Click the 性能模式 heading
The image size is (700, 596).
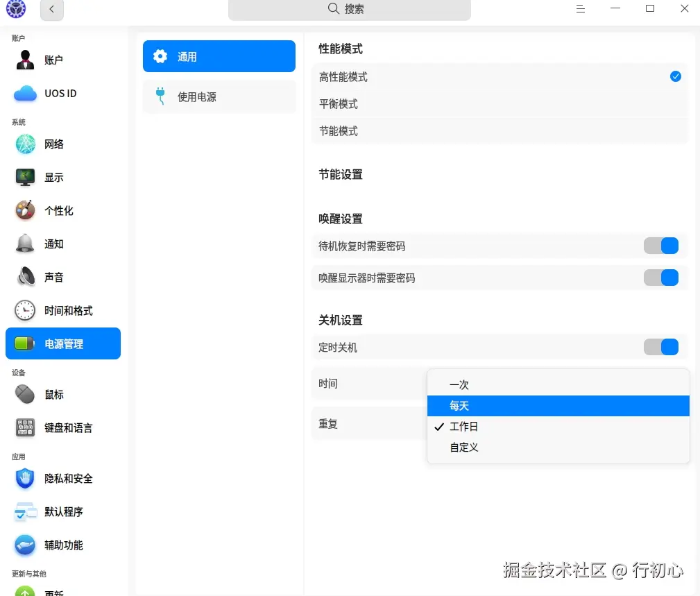[341, 49]
